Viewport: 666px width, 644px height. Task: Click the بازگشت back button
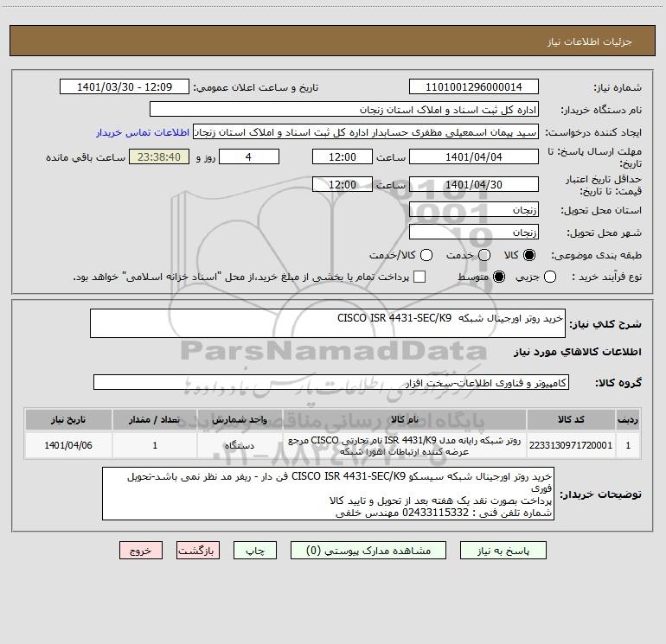tap(198, 551)
